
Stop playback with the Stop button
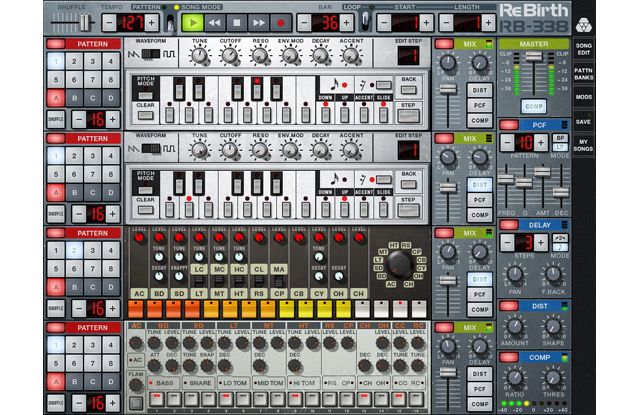[x=236, y=22]
